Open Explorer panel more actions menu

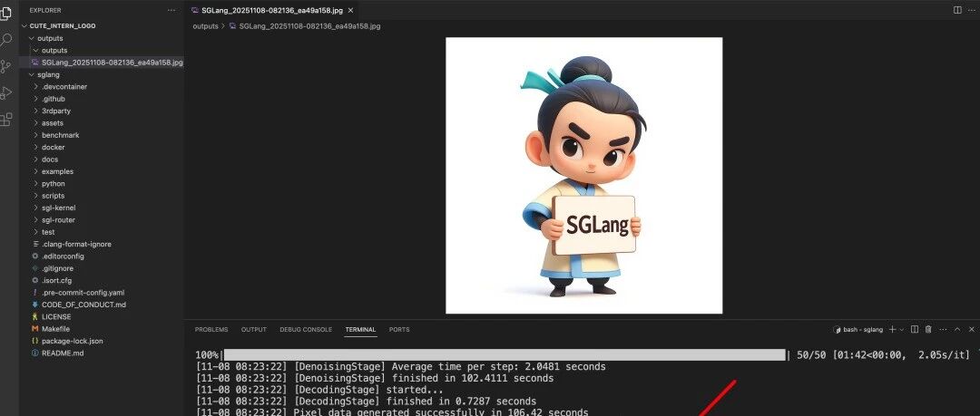coord(171,11)
